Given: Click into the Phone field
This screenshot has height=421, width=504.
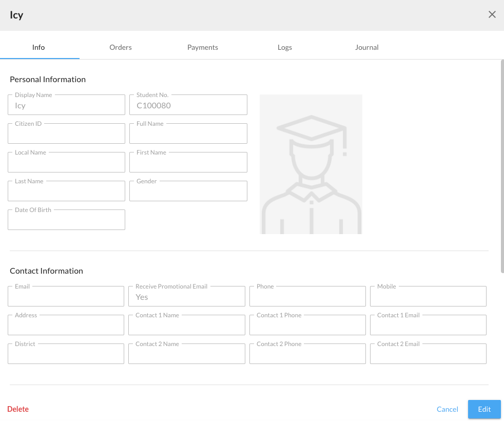Looking at the screenshot, I should (x=307, y=296).
